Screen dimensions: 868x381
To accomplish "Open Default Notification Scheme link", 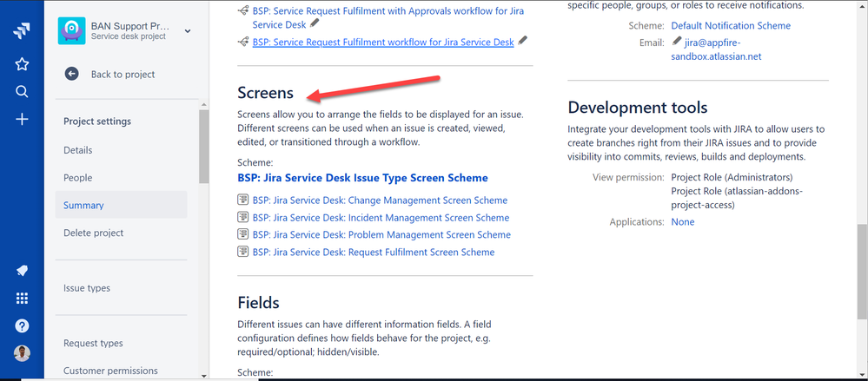I will pyautogui.click(x=731, y=25).
